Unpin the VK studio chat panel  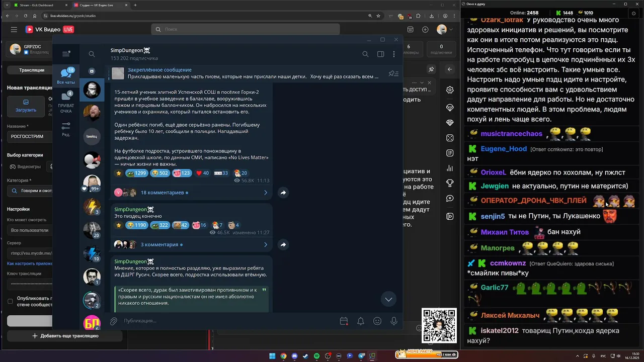click(431, 69)
